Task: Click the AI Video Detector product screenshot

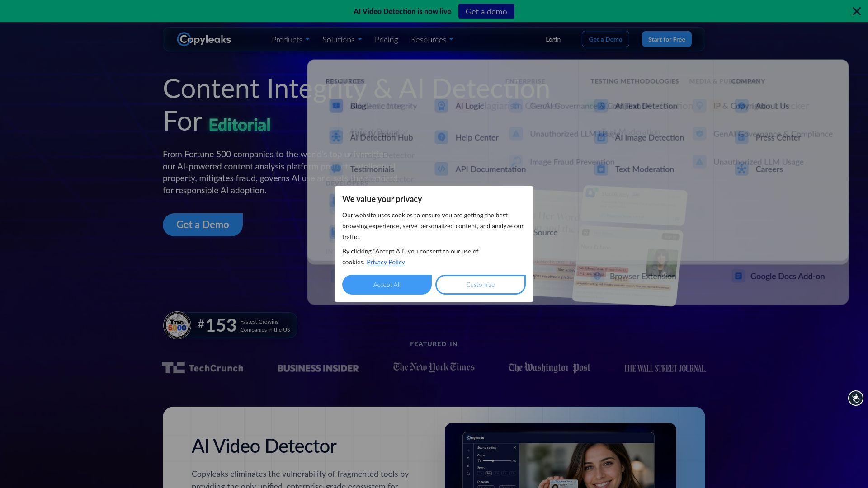Action: tap(561, 455)
